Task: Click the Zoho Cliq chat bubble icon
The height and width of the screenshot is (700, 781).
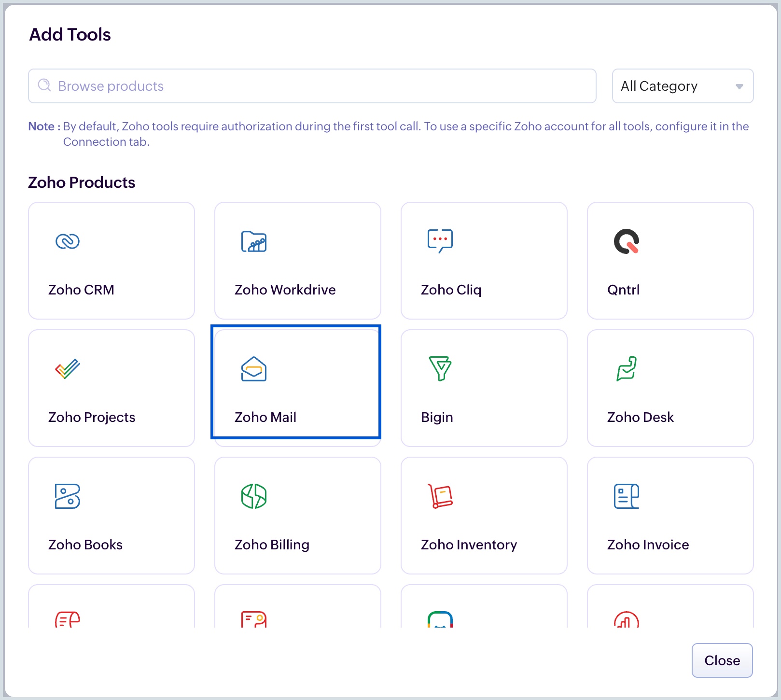Action: click(440, 241)
